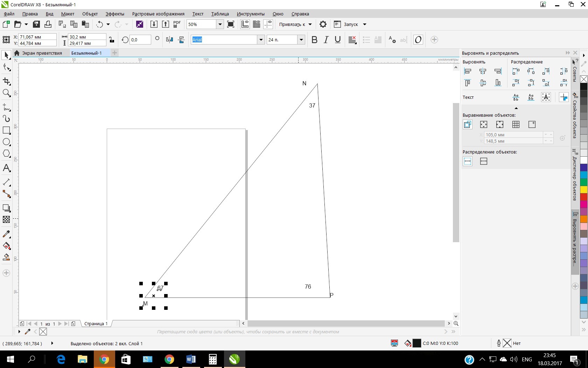Select the Drop Shadow tool
588x368 pixels.
pos(6,208)
